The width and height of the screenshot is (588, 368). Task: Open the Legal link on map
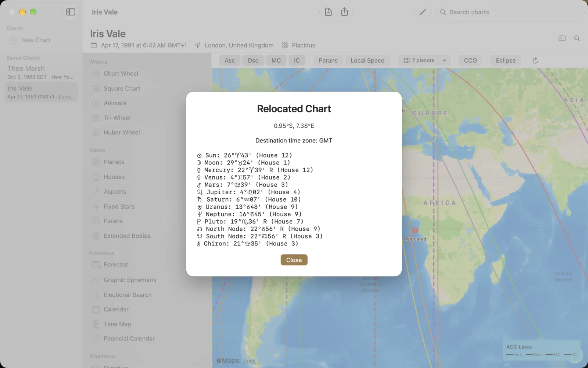250,361
